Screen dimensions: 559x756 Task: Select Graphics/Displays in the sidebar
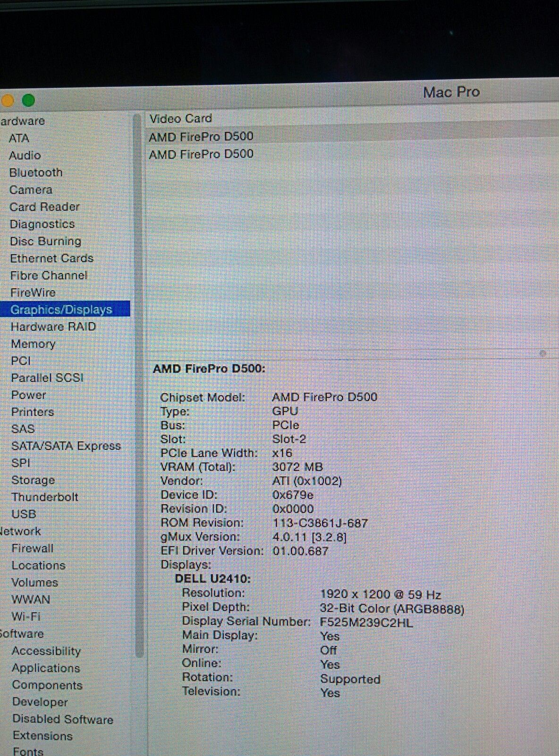click(65, 309)
